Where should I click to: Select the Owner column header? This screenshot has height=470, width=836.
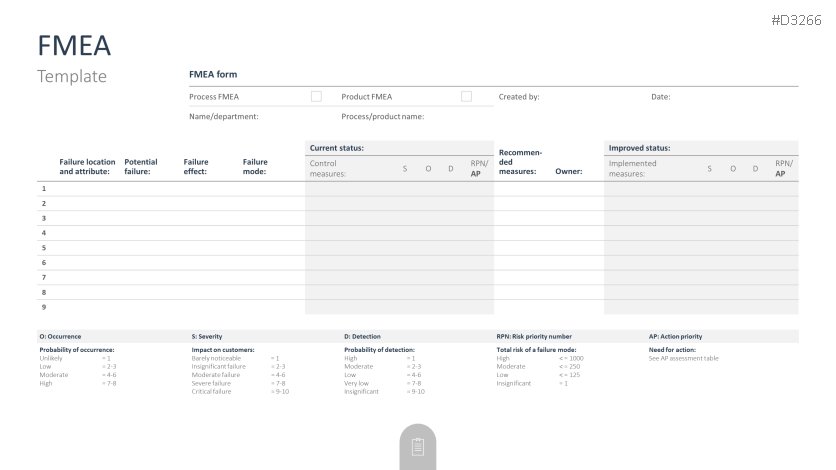point(568,171)
